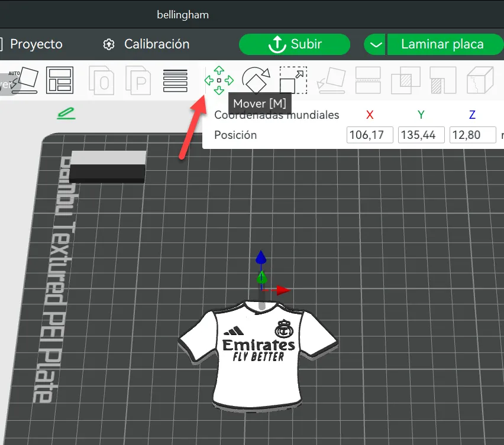The image size is (504, 445).
Task: Select the gray rectangular block object
Action: click(108, 167)
